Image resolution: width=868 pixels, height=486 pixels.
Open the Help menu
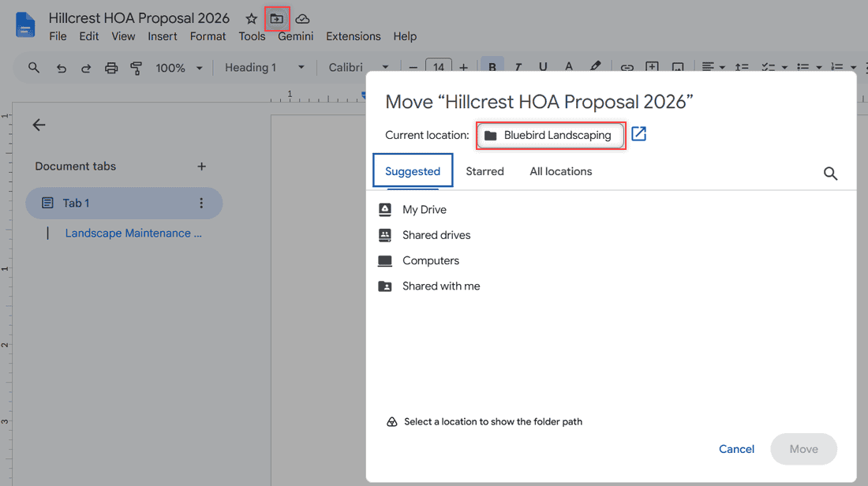coord(405,36)
